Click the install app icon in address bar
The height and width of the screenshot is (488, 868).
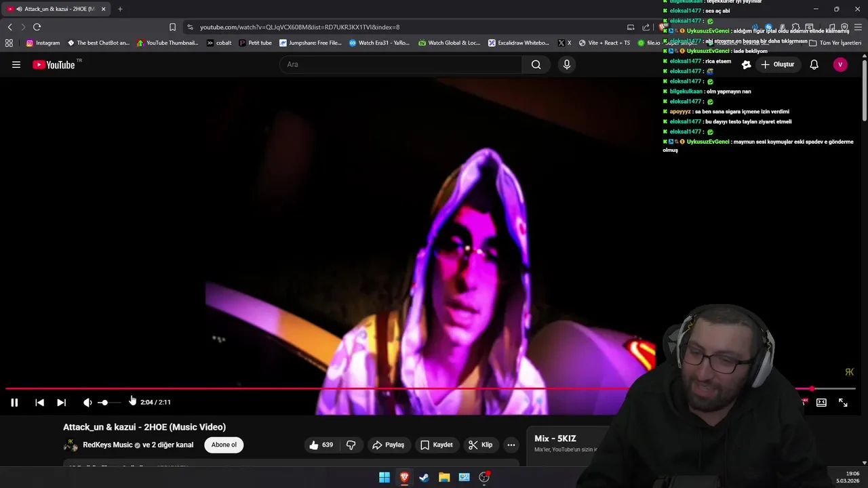[x=631, y=27]
